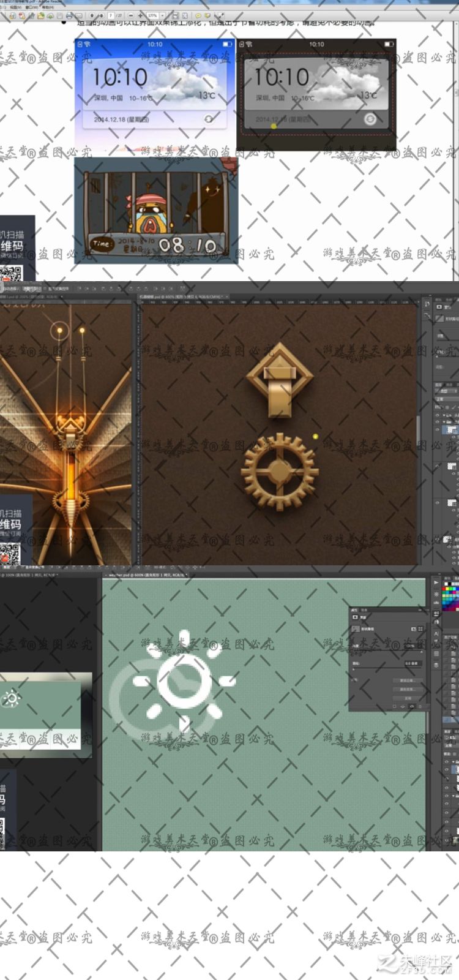Open the 历史记录 History panel tab
Viewport: 459px width, 980px height.
450,637
